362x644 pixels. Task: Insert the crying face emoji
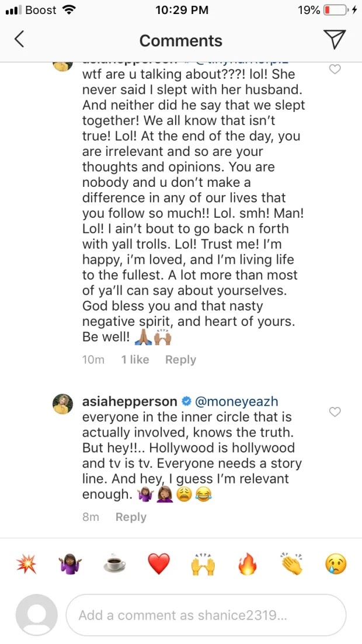[336, 564]
